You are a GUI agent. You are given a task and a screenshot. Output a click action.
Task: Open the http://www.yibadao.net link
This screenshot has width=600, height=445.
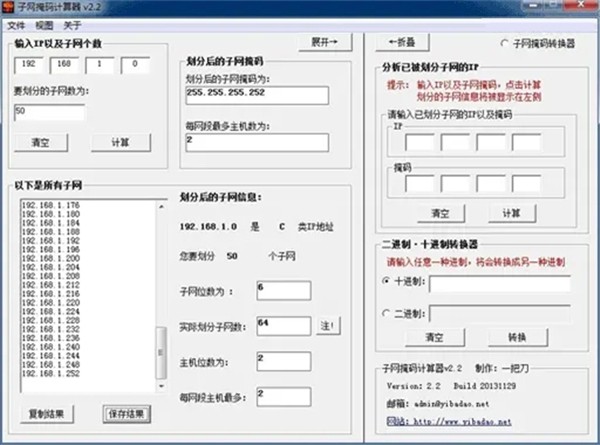(449, 422)
